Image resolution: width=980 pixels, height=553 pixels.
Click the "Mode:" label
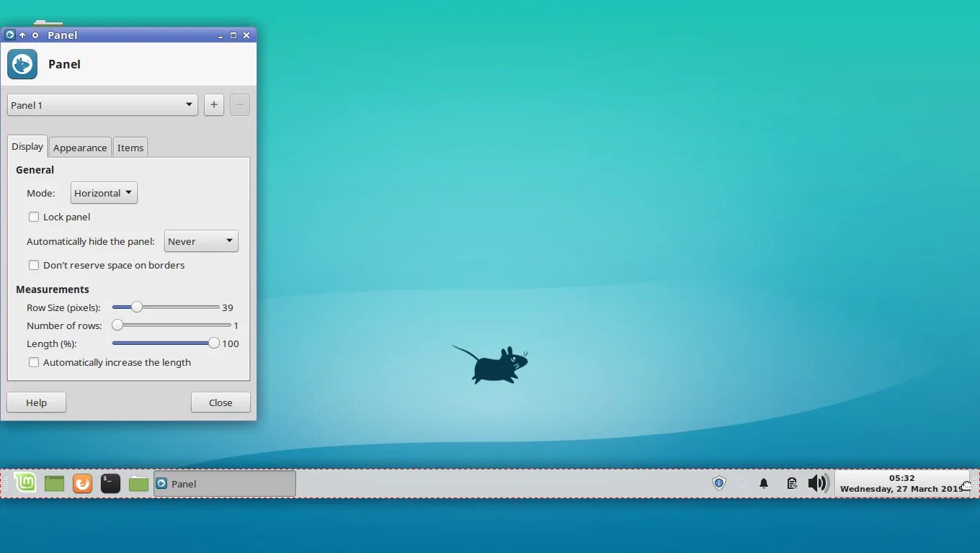(41, 193)
